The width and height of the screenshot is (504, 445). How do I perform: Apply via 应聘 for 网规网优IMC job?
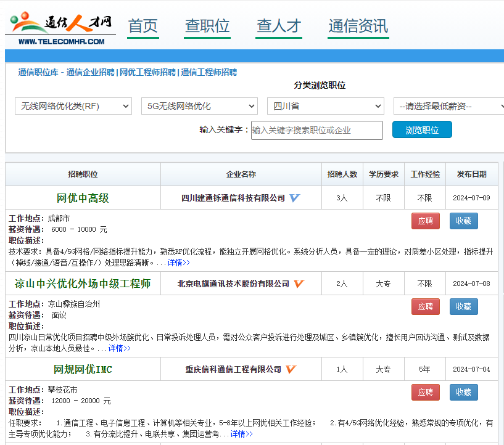pos(425,393)
